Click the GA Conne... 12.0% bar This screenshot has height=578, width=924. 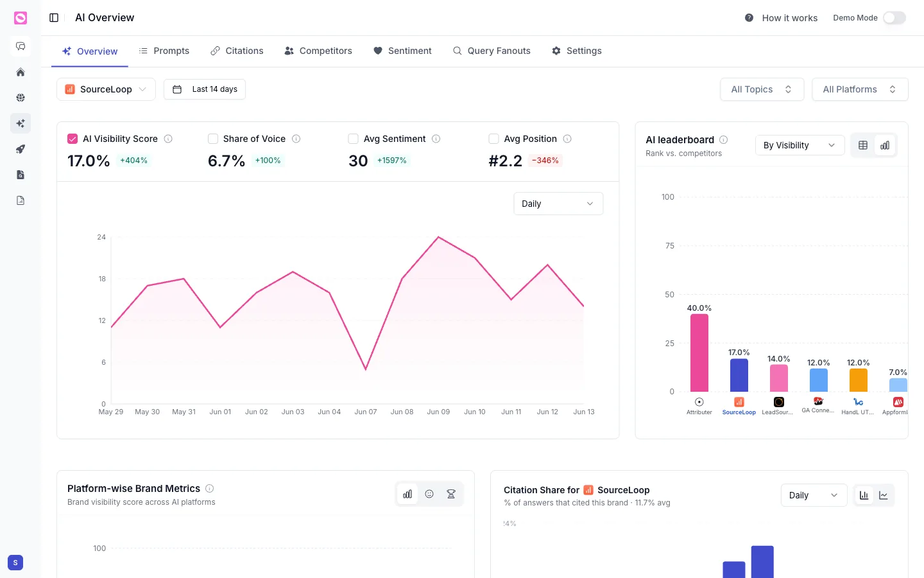click(819, 380)
